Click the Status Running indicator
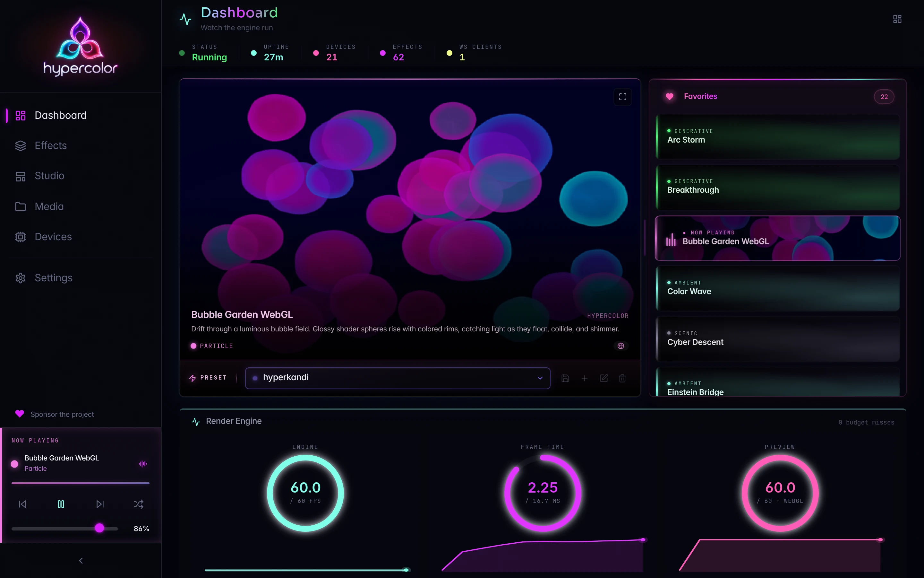924x578 pixels. [x=203, y=53]
